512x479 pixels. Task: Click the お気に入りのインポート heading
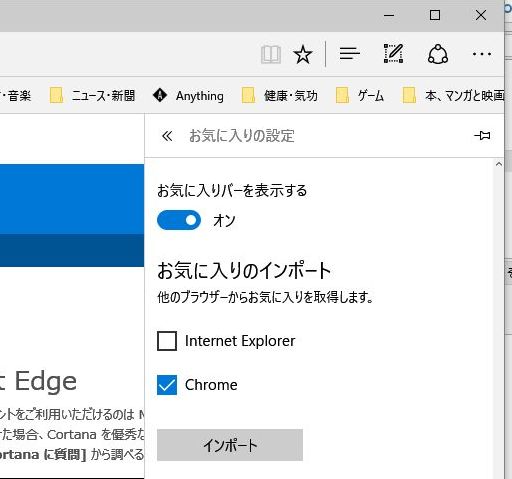pos(244,270)
